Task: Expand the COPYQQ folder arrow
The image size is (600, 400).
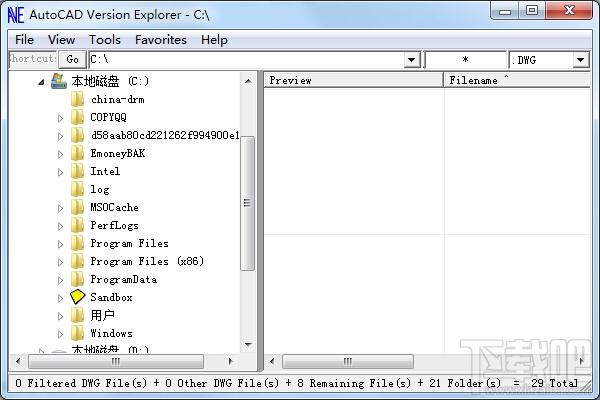Action: [x=60, y=118]
